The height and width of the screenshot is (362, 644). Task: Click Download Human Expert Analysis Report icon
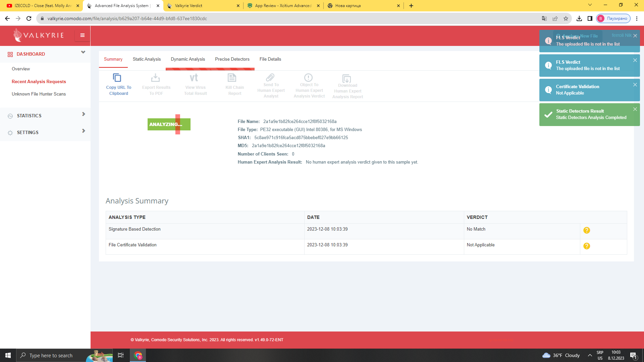(x=347, y=78)
